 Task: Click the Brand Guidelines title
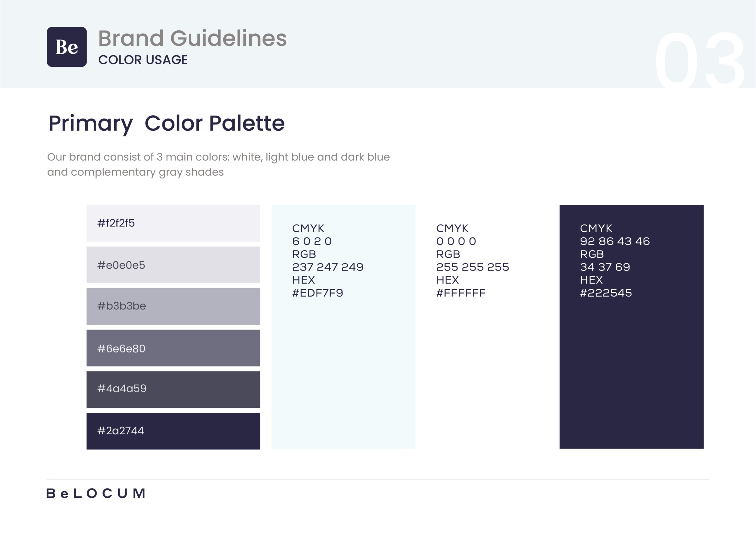192,38
